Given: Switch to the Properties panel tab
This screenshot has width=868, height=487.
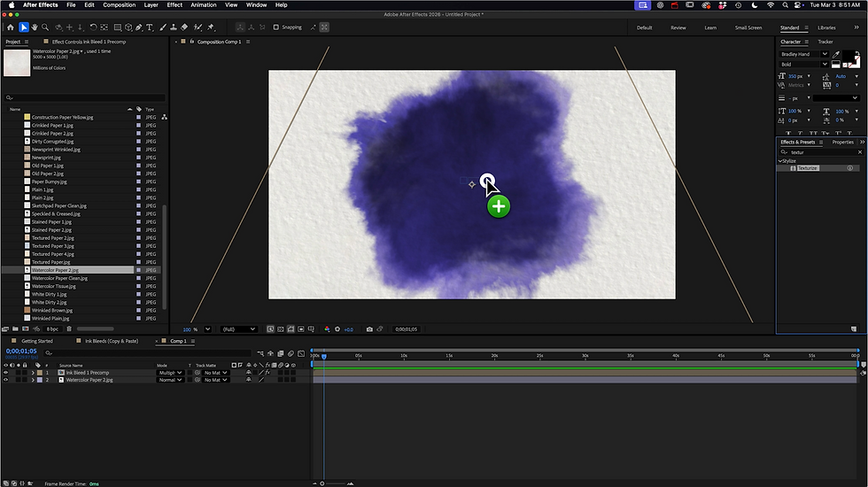Looking at the screenshot, I should point(842,143).
